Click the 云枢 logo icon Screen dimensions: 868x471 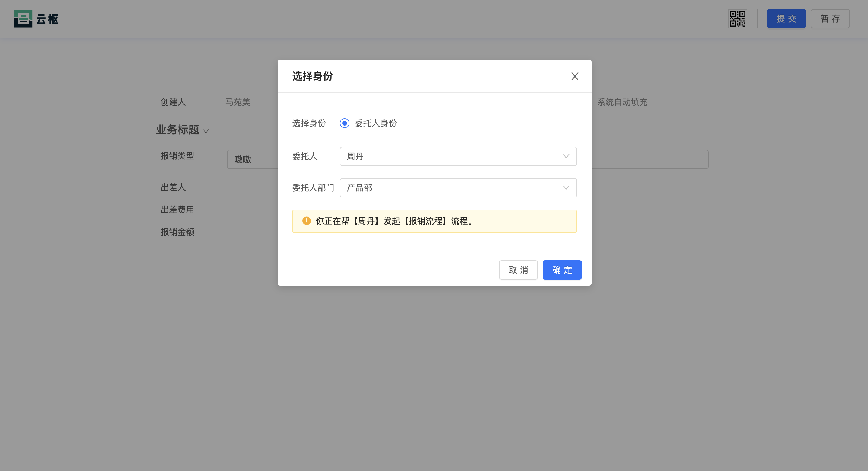pos(23,19)
